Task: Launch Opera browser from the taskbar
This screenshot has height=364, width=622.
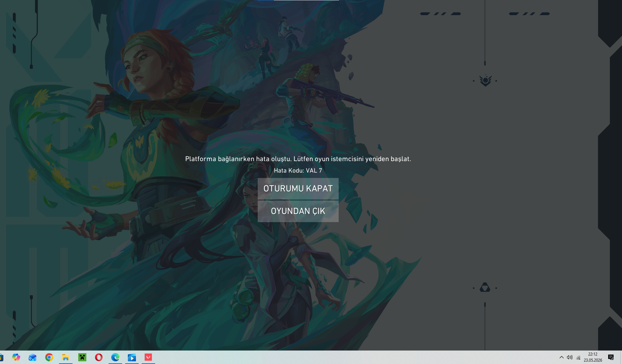Action: pyautogui.click(x=99, y=357)
